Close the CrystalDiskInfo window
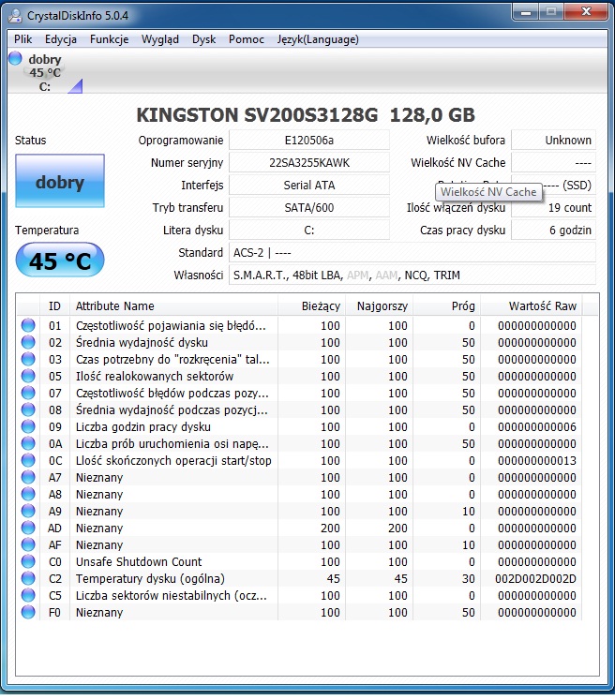The width and height of the screenshot is (615, 700). click(x=586, y=12)
